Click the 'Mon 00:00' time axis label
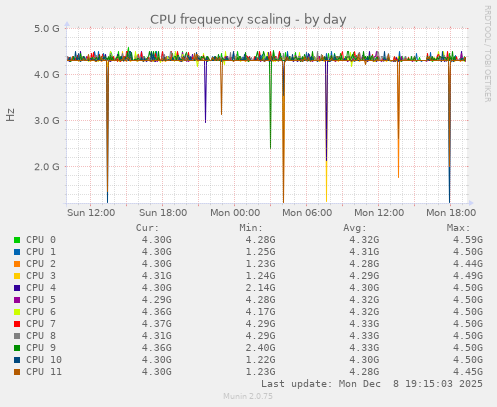Viewport: 497px width, 407px height. point(235,213)
